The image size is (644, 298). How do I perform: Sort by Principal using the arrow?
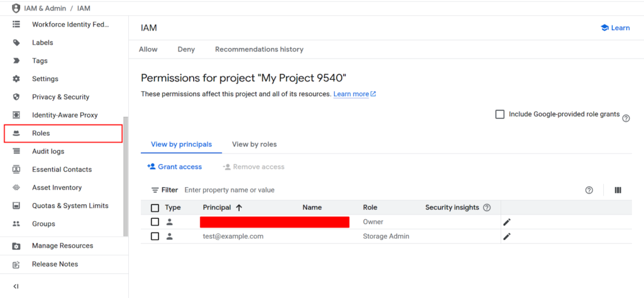[x=239, y=207]
